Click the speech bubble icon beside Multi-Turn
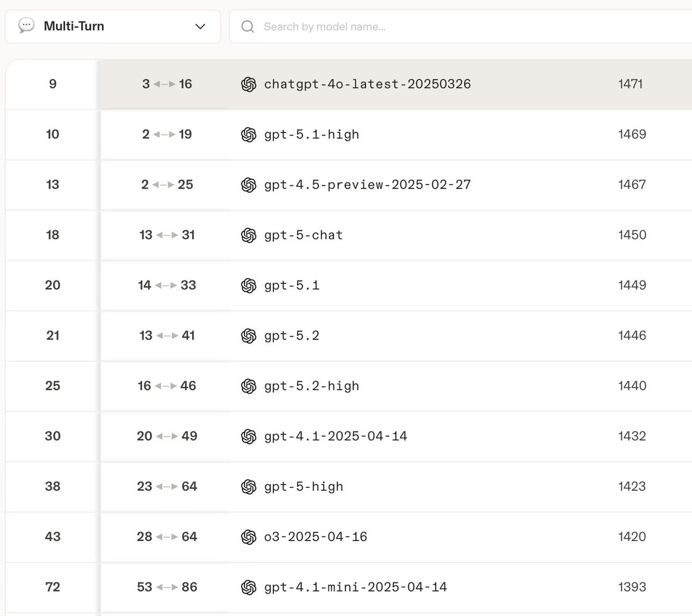This screenshot has height=616, width=692. pos(26,26)
